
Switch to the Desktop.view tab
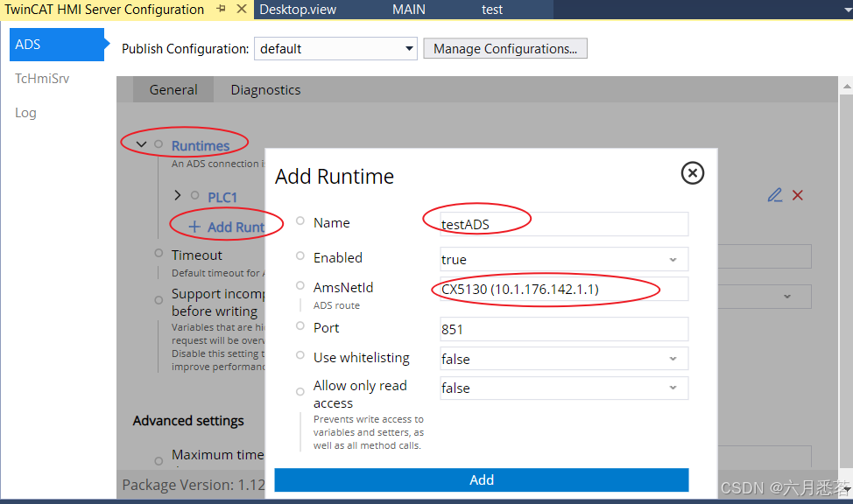(x=298, y=10)
